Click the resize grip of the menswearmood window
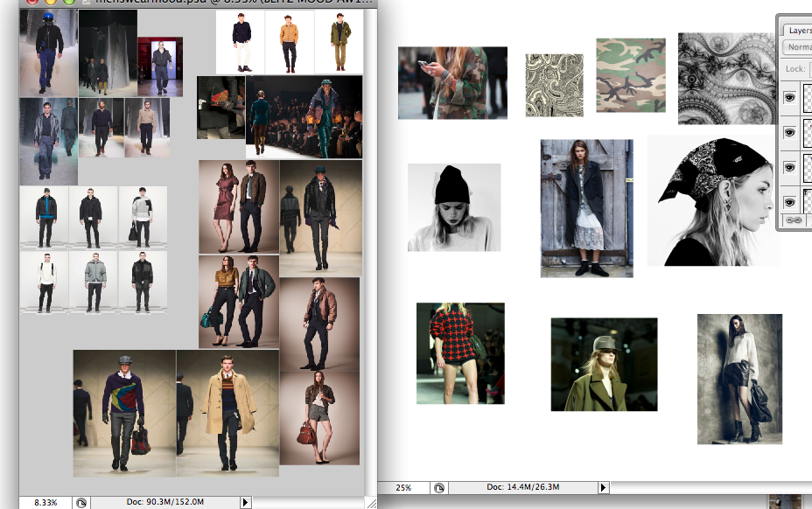 (x=372, y=502)
